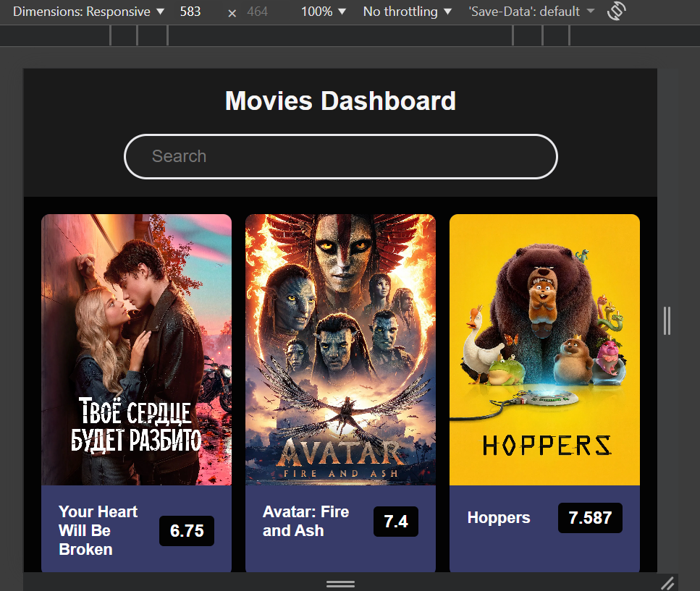Focus the Search movie input
The height and width of the screenshot is (591, 700).
[341, 156]
